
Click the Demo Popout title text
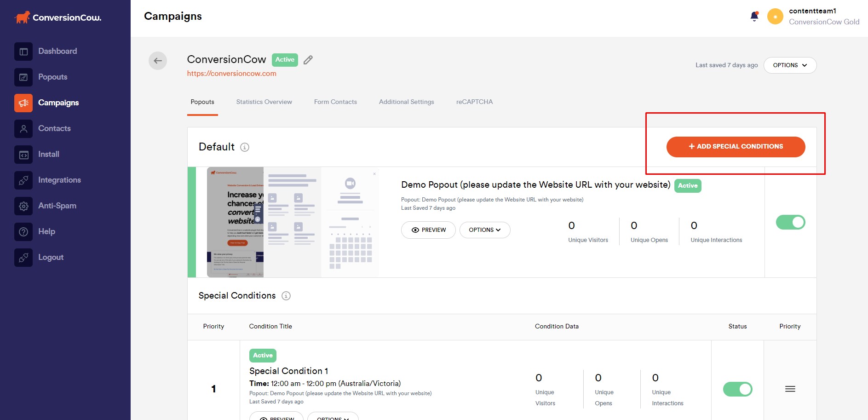coord(536,185)
